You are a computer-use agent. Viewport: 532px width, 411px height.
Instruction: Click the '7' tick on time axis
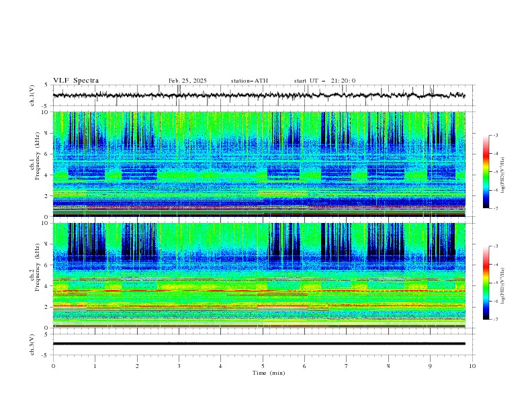[x=347, y=366]
